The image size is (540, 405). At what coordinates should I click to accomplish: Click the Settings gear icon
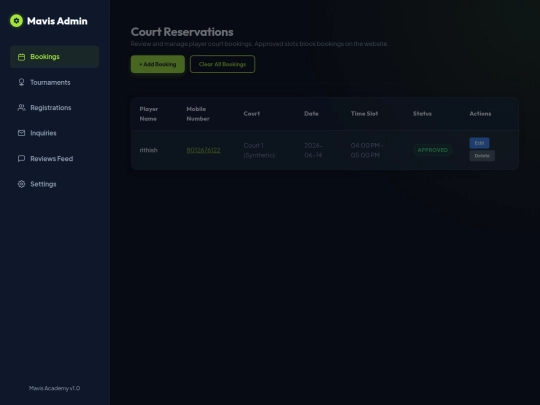point(21,184)
